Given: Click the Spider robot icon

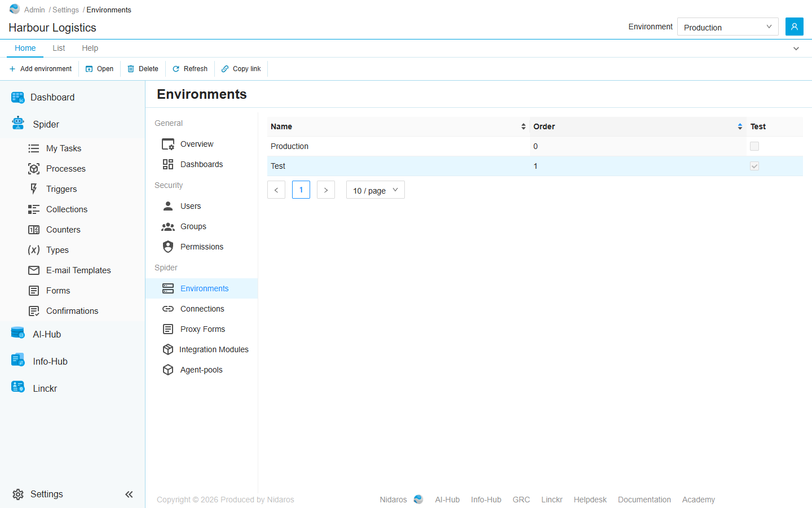Looking at the screenshot, I should [x=18, y=123].
